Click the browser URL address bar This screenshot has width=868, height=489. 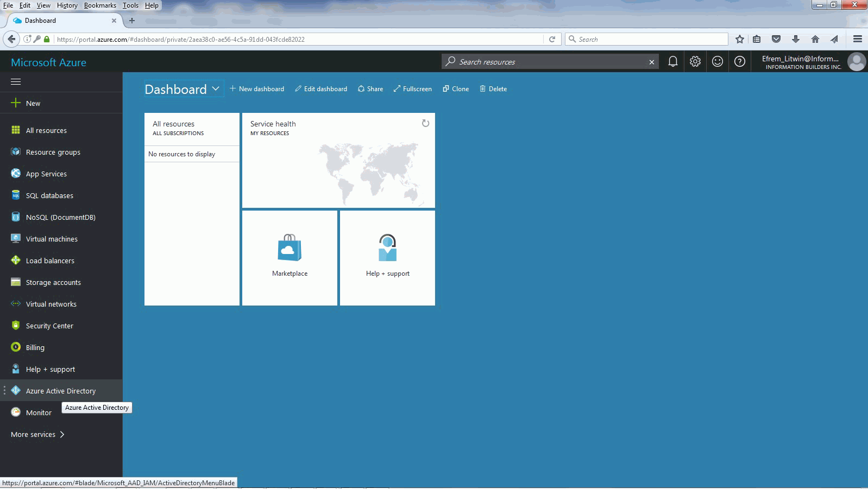[x=299, y=40]
